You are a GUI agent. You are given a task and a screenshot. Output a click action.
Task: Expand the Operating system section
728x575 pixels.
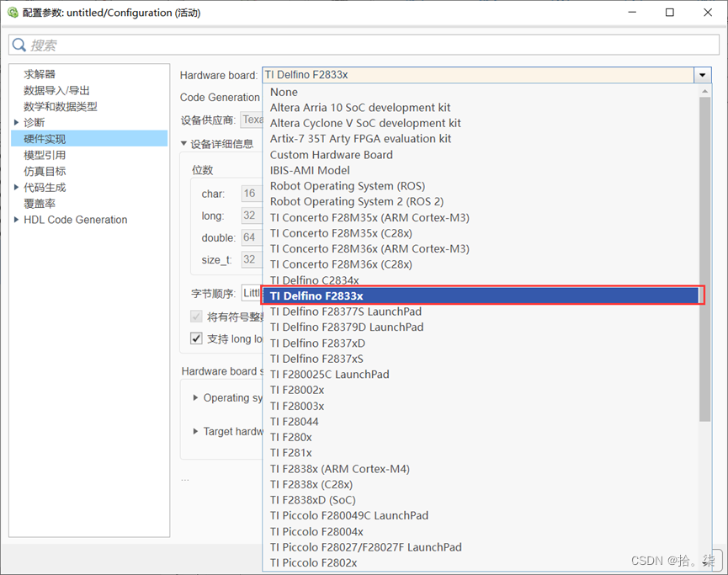coord(195,397)
